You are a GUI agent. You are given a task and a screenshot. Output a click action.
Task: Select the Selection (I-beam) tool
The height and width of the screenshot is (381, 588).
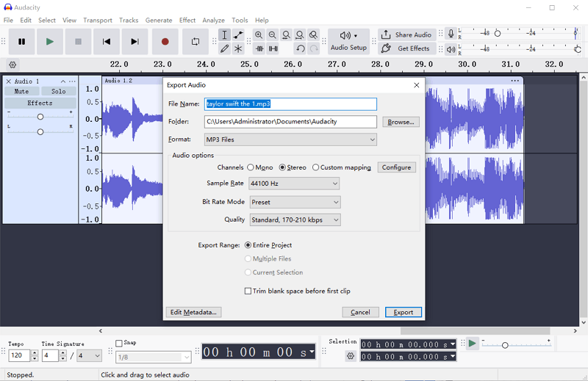(224, 35)
